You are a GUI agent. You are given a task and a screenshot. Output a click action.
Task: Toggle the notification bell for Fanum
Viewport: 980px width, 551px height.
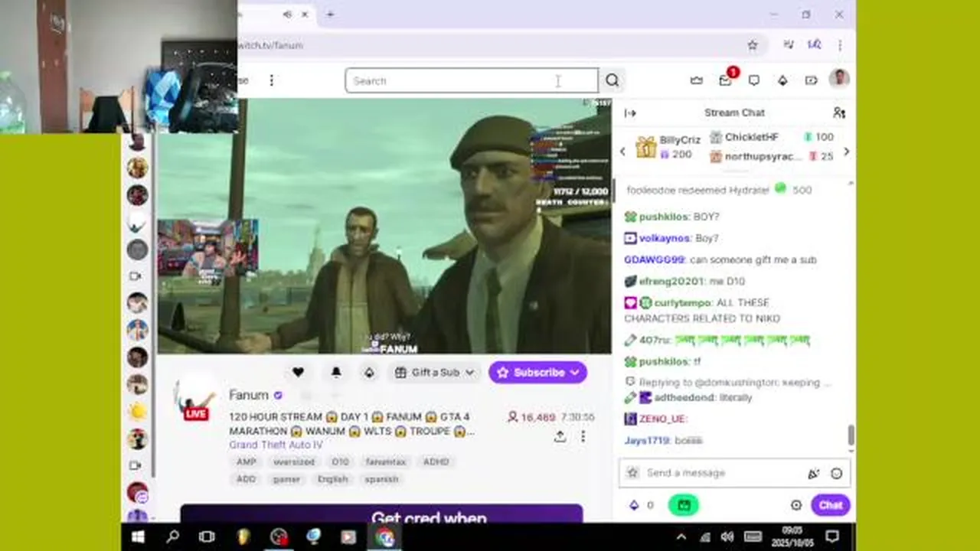click(335, 372)
